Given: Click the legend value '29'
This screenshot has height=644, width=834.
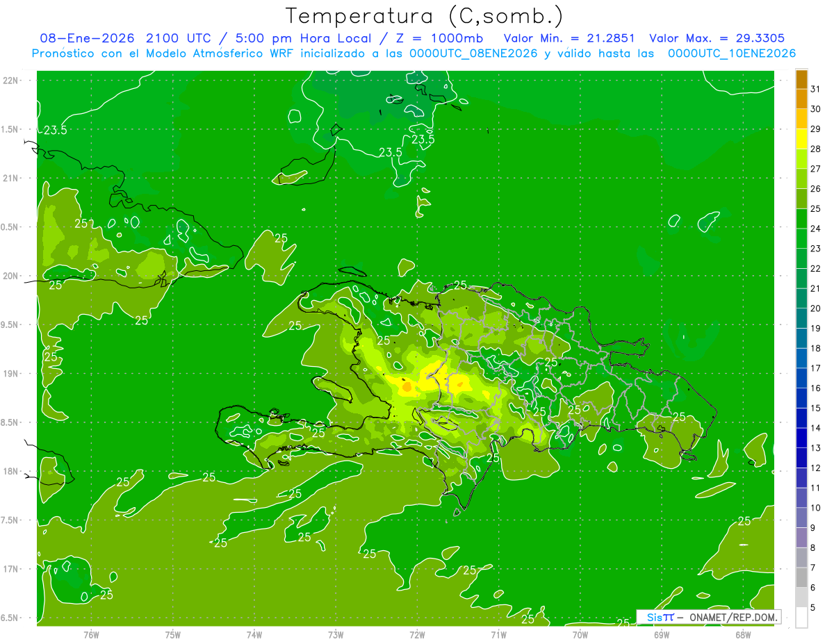Looking at the screenshot, I should [x=816, y=129].
